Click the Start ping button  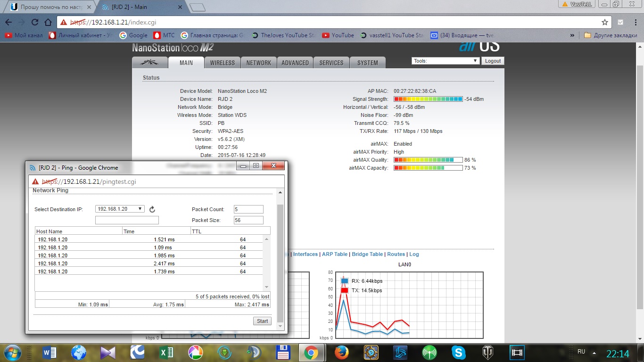(x=262, y=321)
